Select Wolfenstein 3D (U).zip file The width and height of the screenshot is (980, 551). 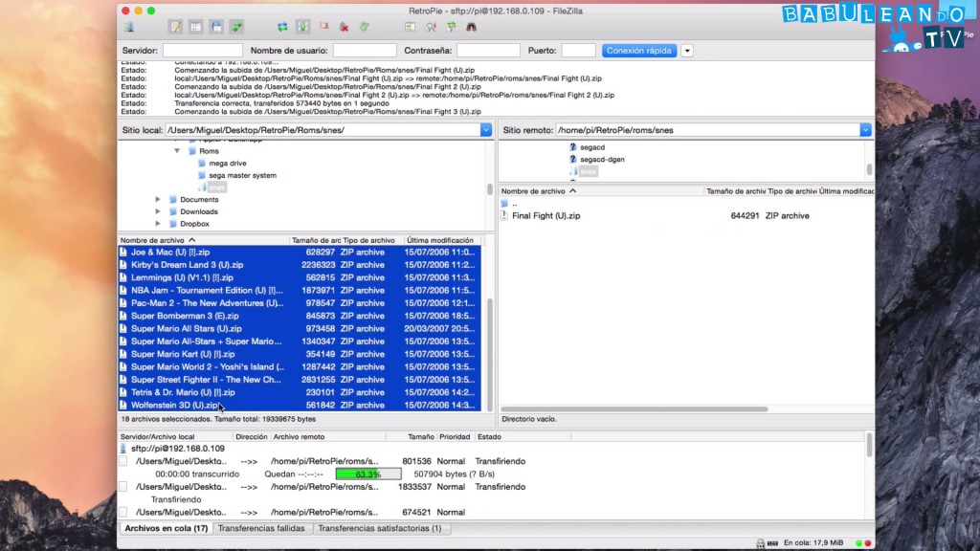click(300, 406)
